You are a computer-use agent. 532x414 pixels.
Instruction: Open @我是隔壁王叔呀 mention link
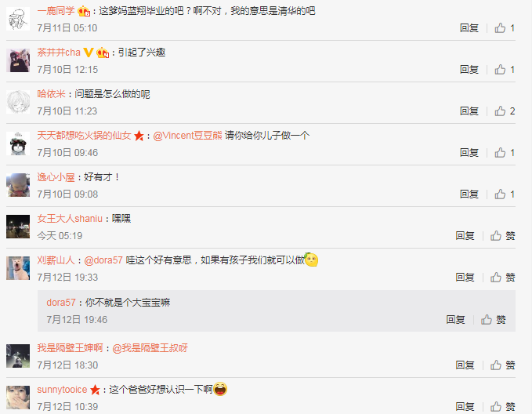150,348
